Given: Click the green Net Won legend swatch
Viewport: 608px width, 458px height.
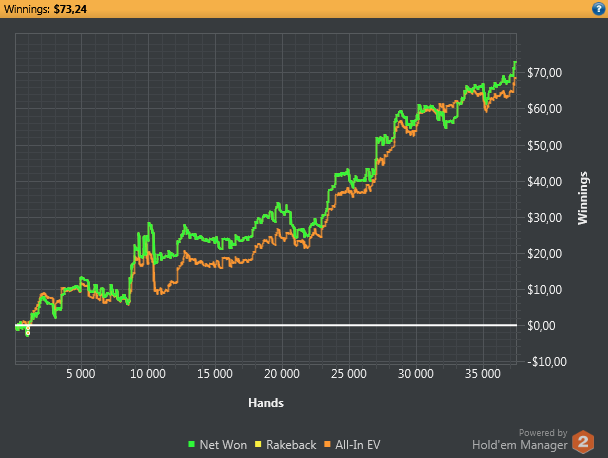Looking at the screenshot, I should tap(191, 444).
